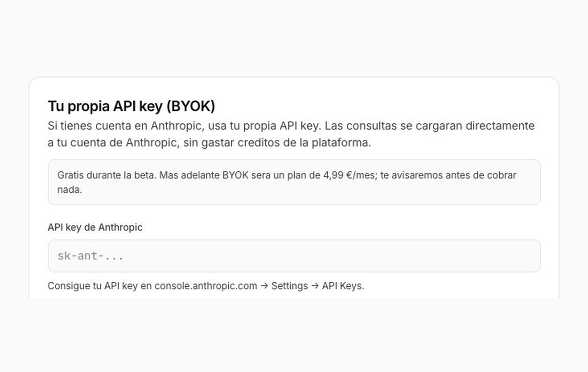Click the "Gratis durante la beta" notice box
Viewport: 588px width, 372px height.
(x=294, y=182)
